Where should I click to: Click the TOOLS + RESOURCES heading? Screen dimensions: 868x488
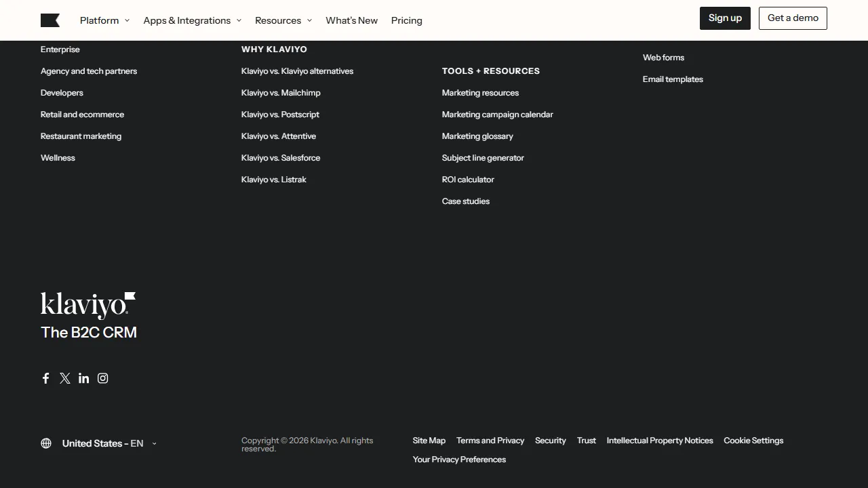(491, 71)
